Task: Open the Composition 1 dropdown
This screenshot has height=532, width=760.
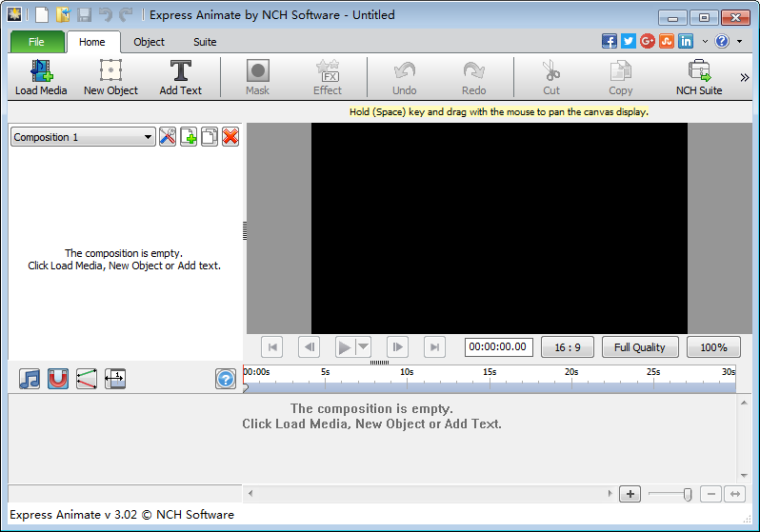Action: click(x=83, y=137)
